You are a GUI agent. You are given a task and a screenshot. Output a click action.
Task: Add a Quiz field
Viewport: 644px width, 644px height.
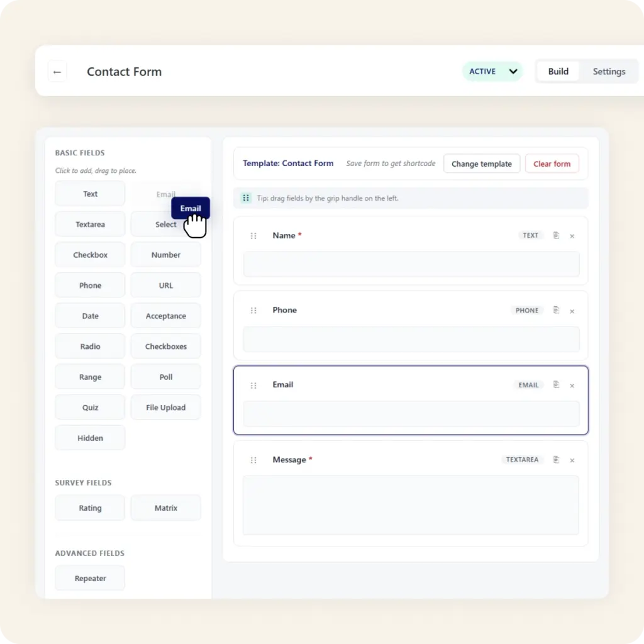[x=90, y=408]
